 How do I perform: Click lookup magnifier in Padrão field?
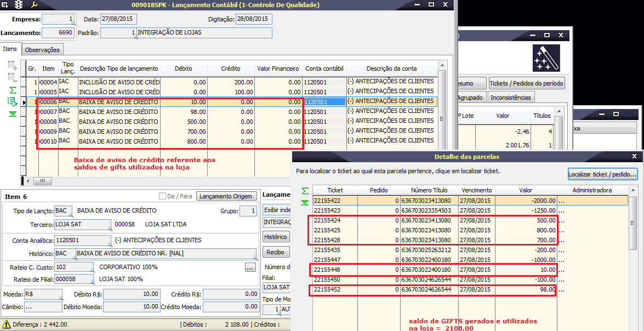point(136,37)
